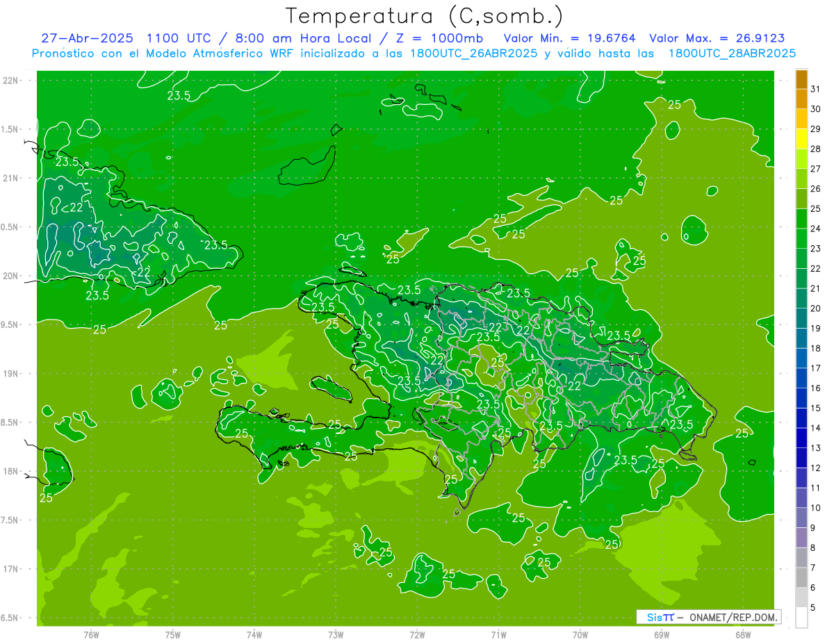834x644 pixels.
Task: Click the teal swatch between 19 and 20
Action: [801, 318]
